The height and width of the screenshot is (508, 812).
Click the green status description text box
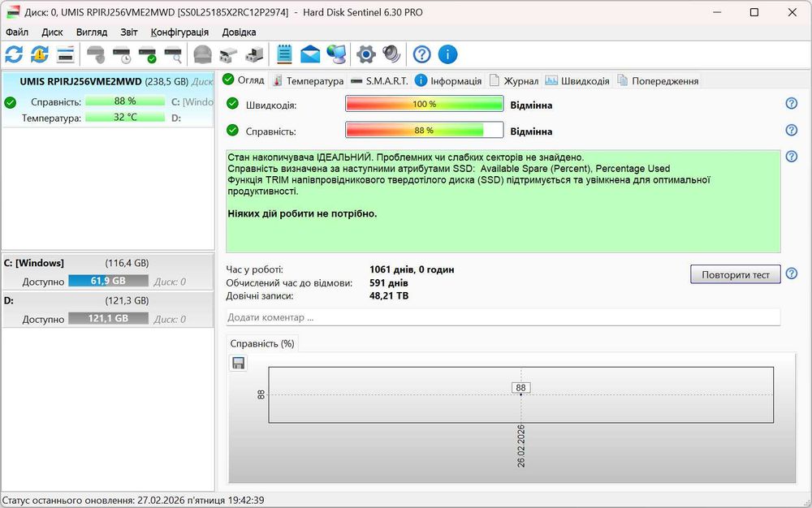tap(503, 201)
